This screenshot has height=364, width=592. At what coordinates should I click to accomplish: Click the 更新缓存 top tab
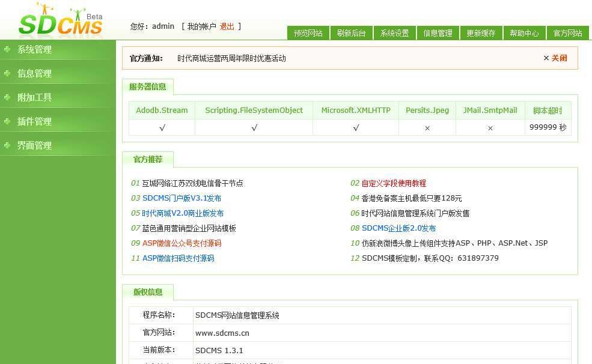(481, 33)
